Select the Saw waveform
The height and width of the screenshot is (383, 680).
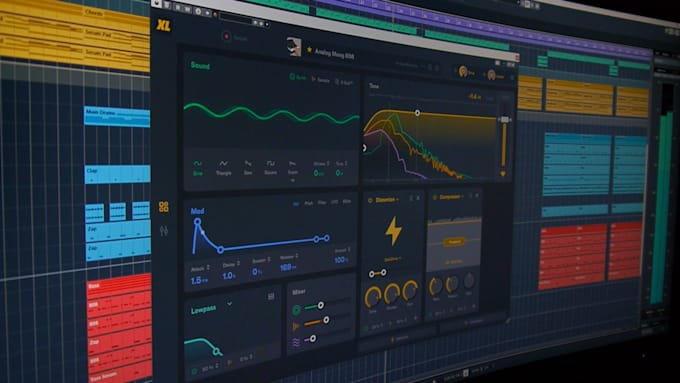(248, 168)
